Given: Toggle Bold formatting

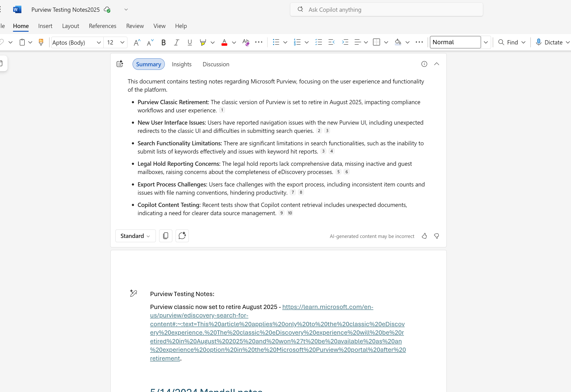Looking at the screenshot, I should click(163, 42).
